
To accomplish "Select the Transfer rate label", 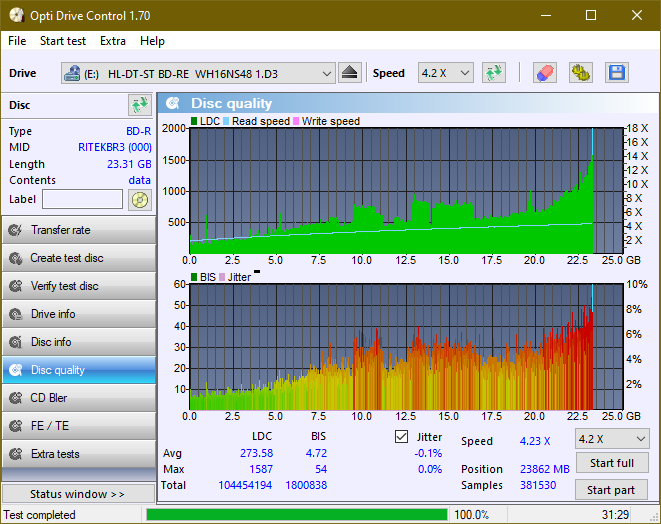I will 61,230.
